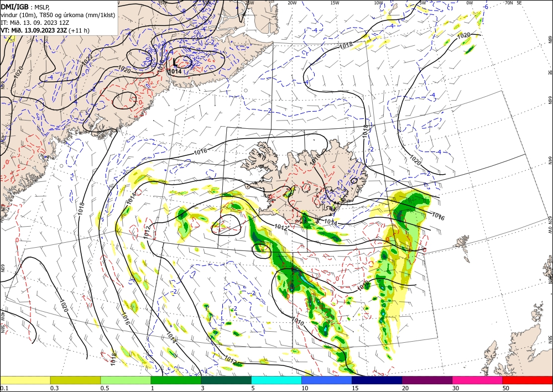Screen dimensions: 553x392
Task: Click the '1012' isobar label south of Iceland
Action: point(282,227)
